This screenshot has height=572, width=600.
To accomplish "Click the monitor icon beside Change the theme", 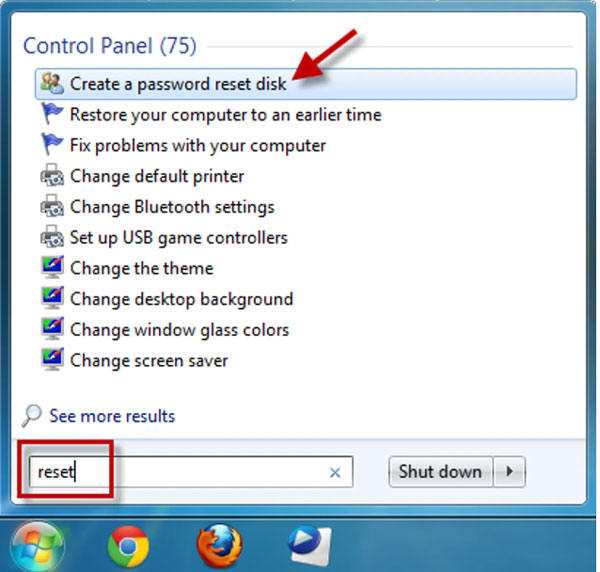I will point(52,267).
